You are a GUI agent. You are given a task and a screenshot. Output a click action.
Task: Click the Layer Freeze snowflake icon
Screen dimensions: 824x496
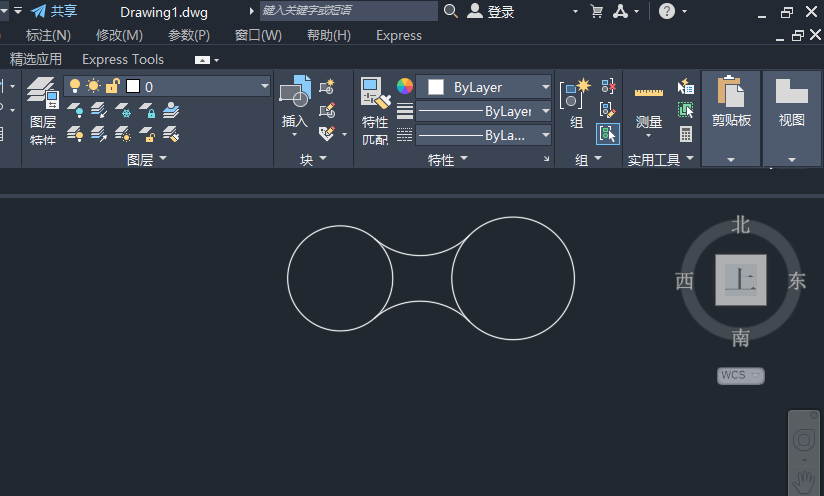(x=123, y=110)
